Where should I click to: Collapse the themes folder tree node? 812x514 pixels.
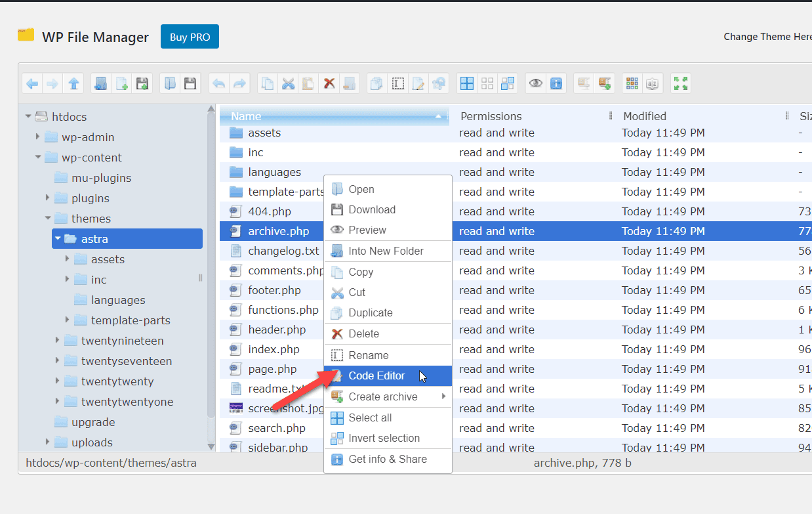tap(48, 219)
